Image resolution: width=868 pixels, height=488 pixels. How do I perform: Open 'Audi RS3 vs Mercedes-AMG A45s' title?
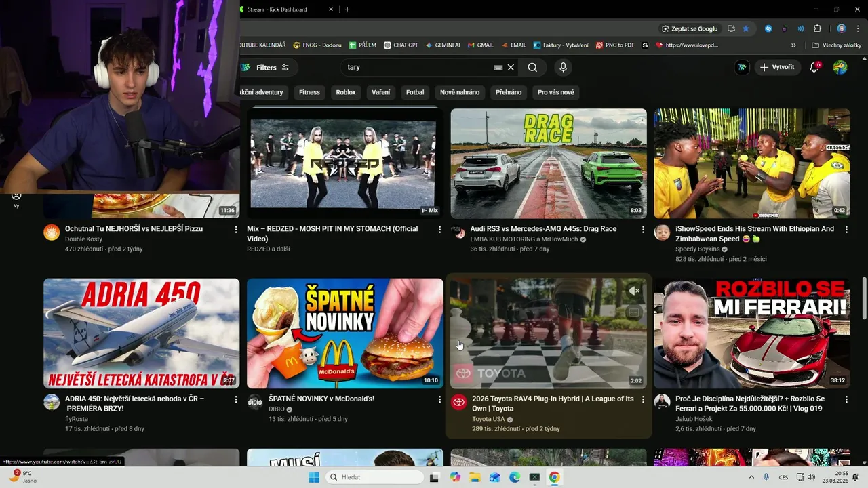[x=544, y=229]
